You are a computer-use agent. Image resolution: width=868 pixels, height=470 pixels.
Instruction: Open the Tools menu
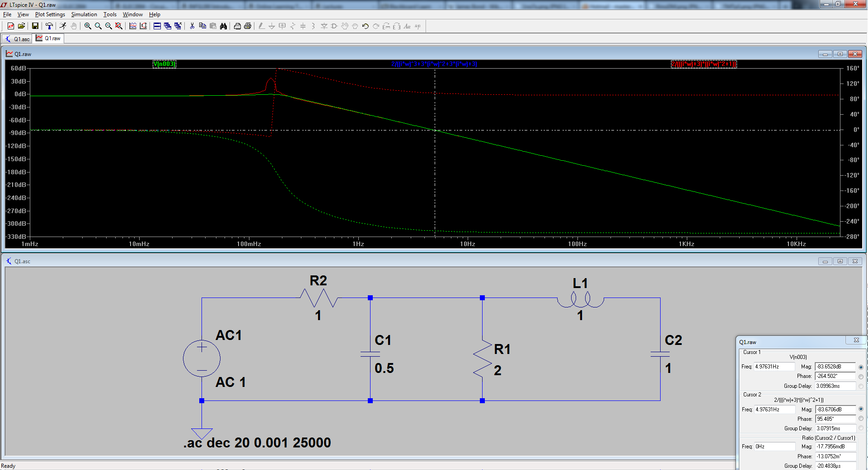click(110, 14)
